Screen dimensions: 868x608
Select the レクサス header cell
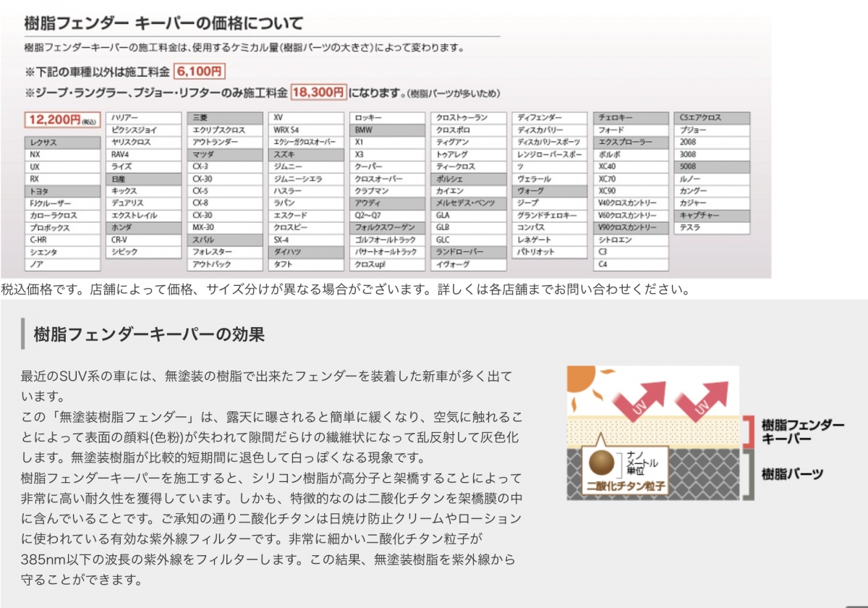(x=62, y=143)
